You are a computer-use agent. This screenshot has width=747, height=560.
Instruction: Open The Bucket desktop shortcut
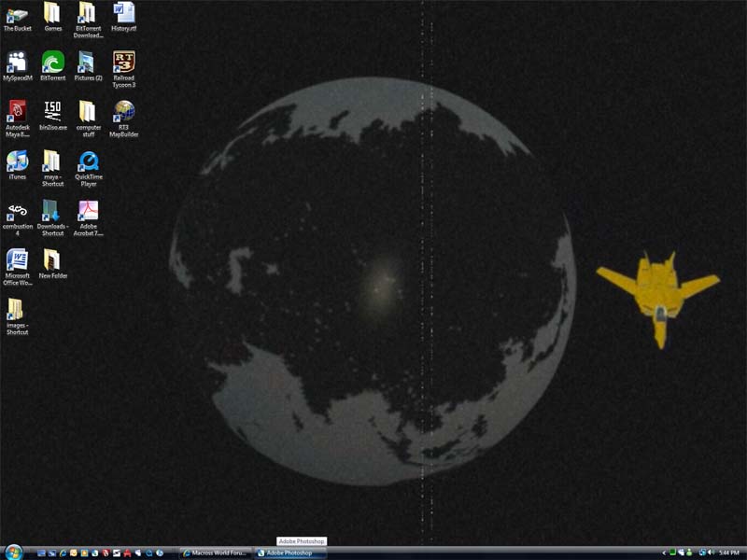17,19
